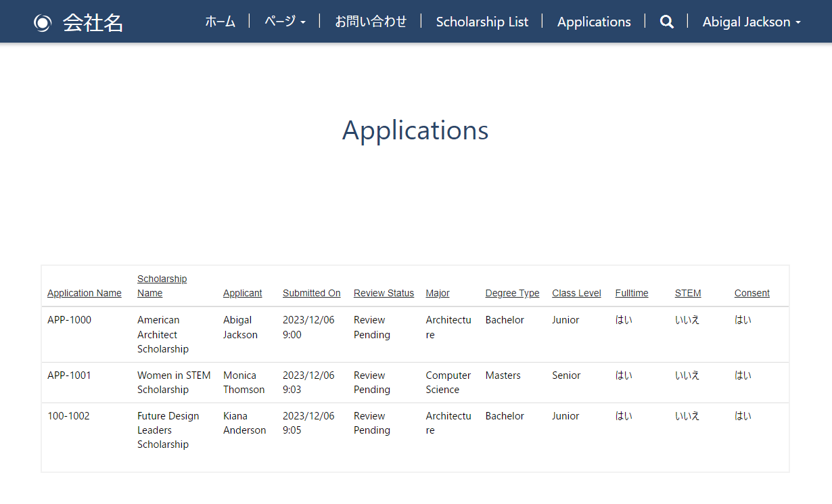Image resolution: width=832 pixels, height=504 pixels.
Task: Sort applications by Applicant
Action: [x=241, y=292]
